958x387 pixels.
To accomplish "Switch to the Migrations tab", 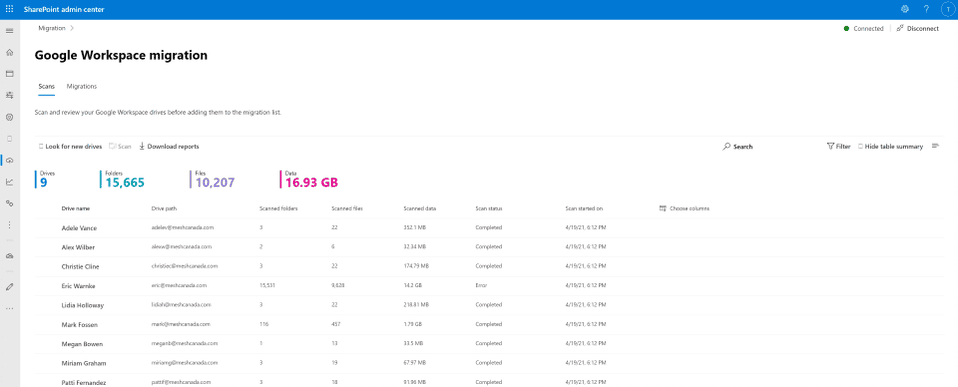I will [82, 87].
